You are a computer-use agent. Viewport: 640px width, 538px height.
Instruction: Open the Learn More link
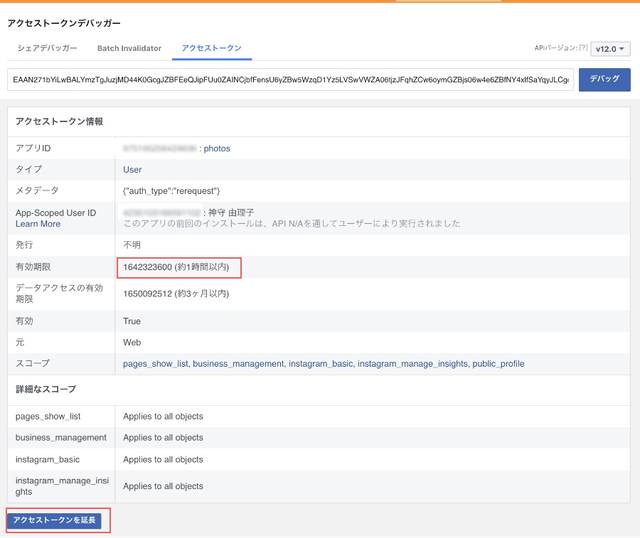coord(38,224)
